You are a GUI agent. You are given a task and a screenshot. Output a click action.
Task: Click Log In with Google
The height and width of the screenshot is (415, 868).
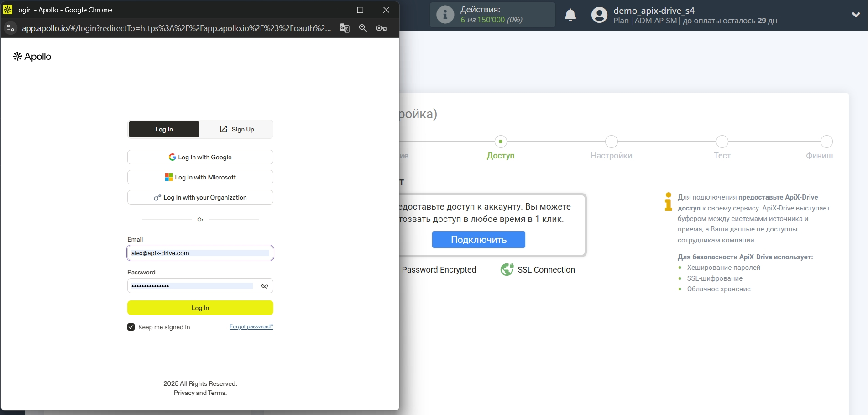pyautogui.click(x=200, y=157)
